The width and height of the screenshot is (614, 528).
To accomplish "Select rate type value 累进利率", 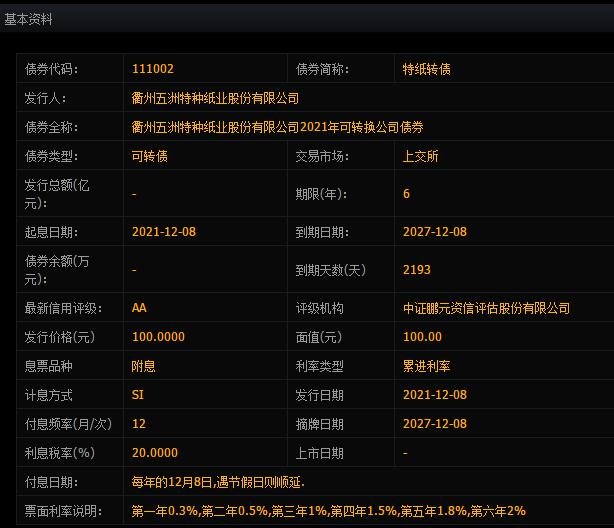I will [x=426, y=366].
